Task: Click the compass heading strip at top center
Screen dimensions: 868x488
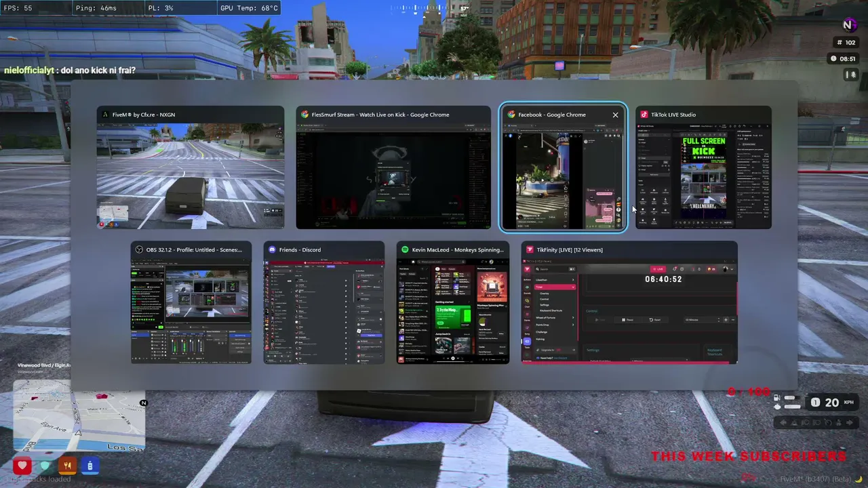Action: (x=420, y=9)
